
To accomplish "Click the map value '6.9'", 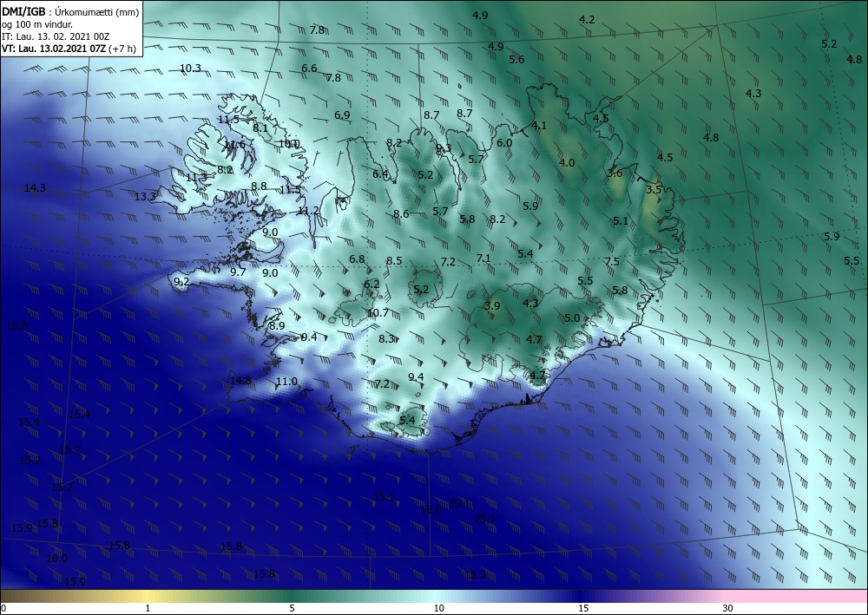I will click(342, 115).
